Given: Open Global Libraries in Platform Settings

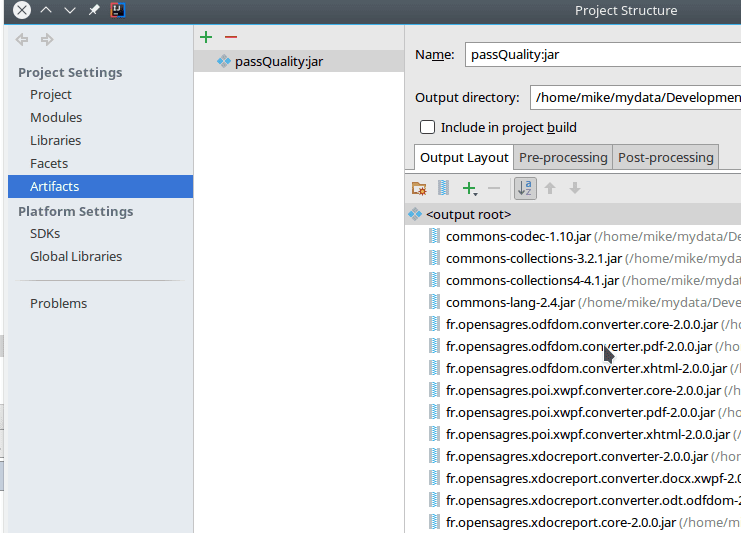Looking at the screenshot, I should click(76, 256).
